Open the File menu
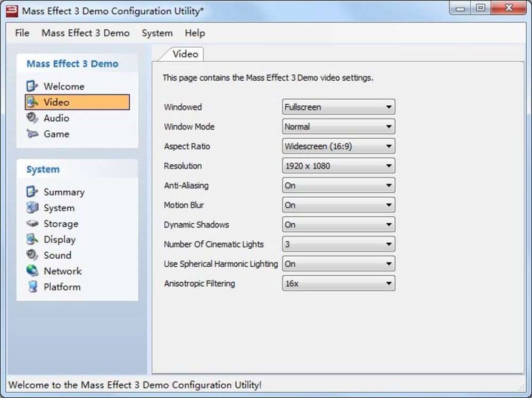Image resolution: width=532 pixels, height=398 pixels. [x=22, y=33]
